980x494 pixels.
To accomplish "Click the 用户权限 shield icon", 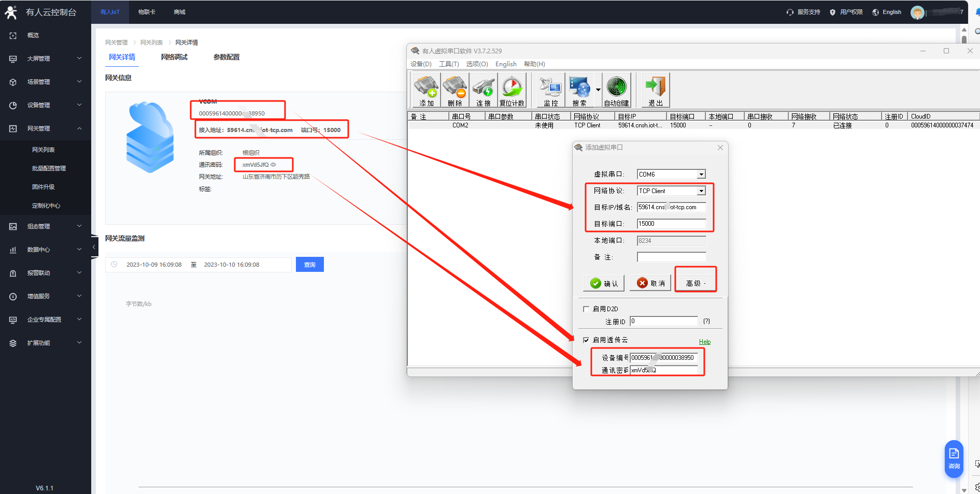I will [x=832, y=12].
